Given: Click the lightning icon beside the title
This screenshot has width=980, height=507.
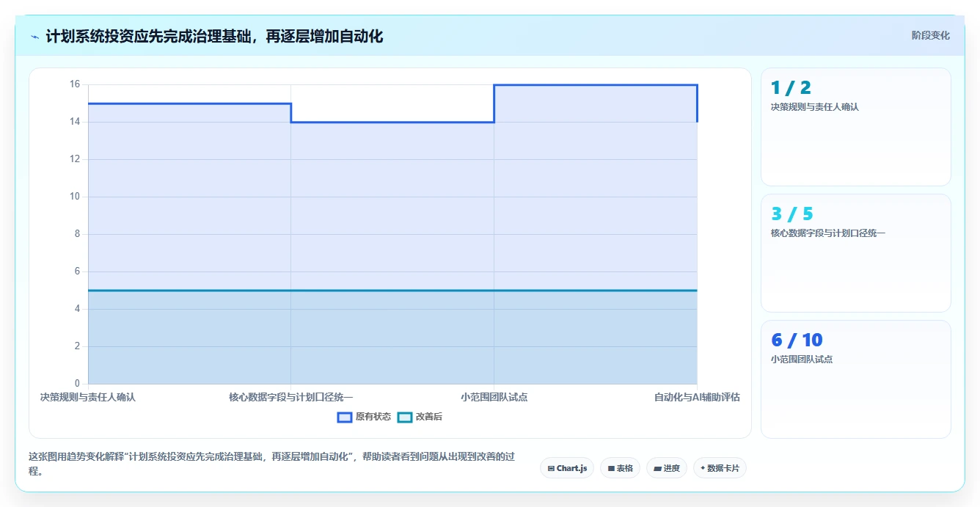Looking at the screenshot, I should click(x=34, y=37).
